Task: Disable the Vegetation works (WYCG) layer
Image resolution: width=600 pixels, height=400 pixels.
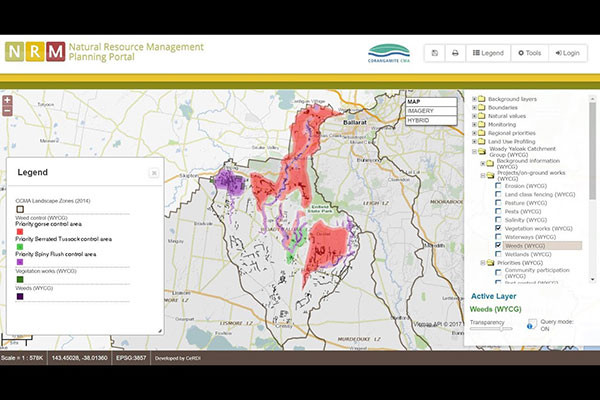Action: tap(498, 228)
